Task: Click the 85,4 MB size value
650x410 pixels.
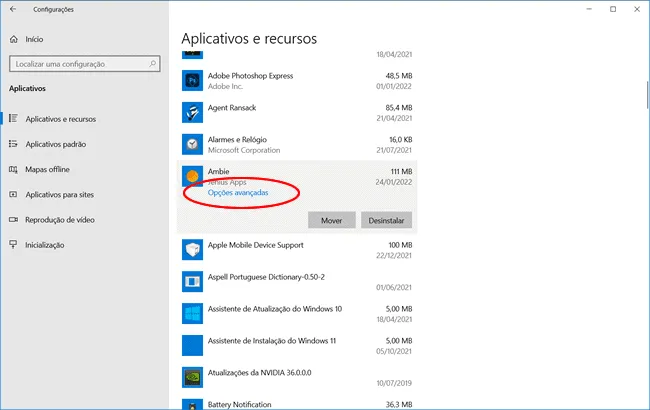Action: pyautogui.click(x=399, y=108)
